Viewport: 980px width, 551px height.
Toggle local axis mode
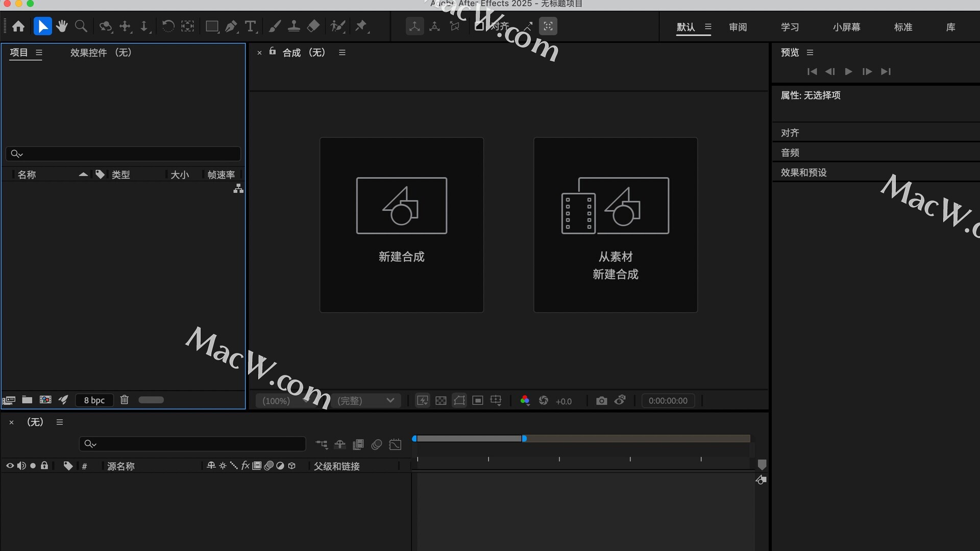[414, 26]
